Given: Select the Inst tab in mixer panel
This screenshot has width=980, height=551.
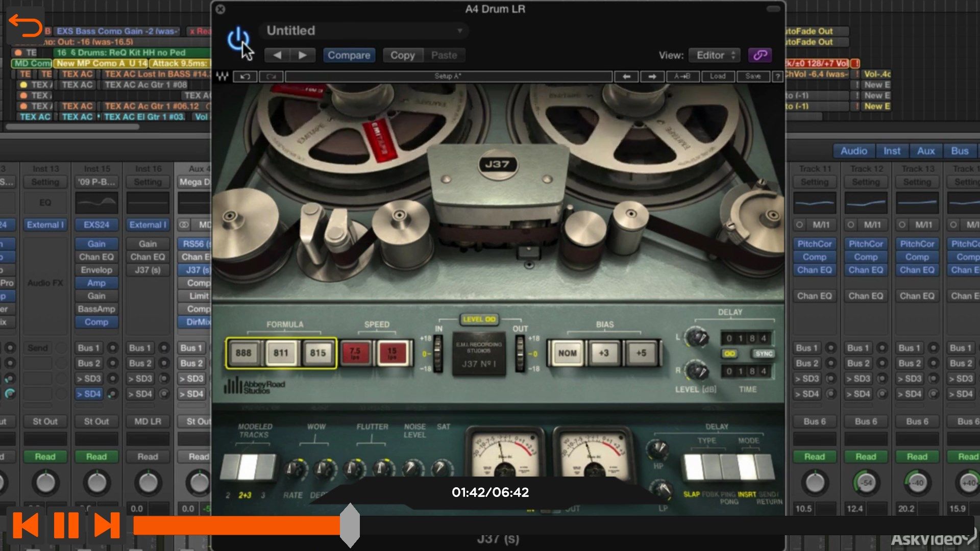Looking at the screenshot, I should point(891,150).
